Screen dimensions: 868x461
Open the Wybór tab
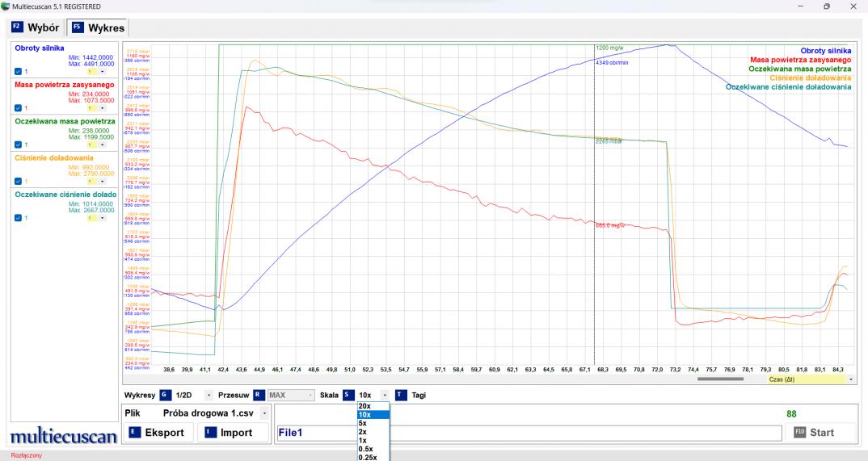coord(36,27)
